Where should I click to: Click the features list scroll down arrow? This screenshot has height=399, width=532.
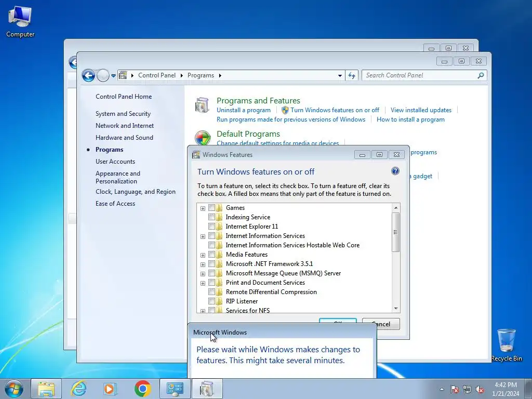point(395,309)
